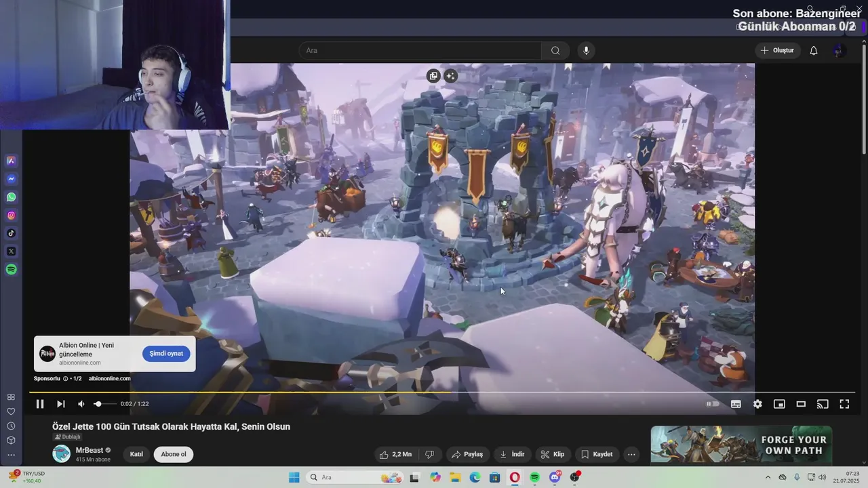Download video with İndir button
This screenshot has height=488, width=868.
513,454
